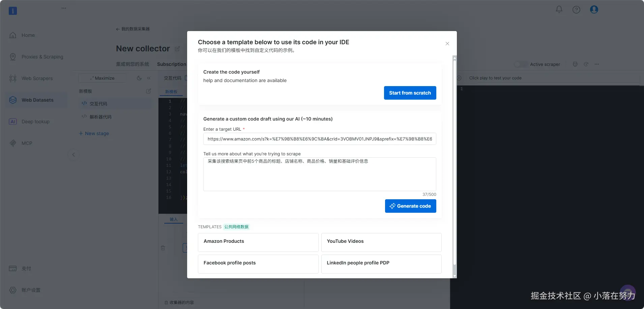The image size is (644, 309).
Task: Close the template chooser dialog
Action: click(447, 44)
